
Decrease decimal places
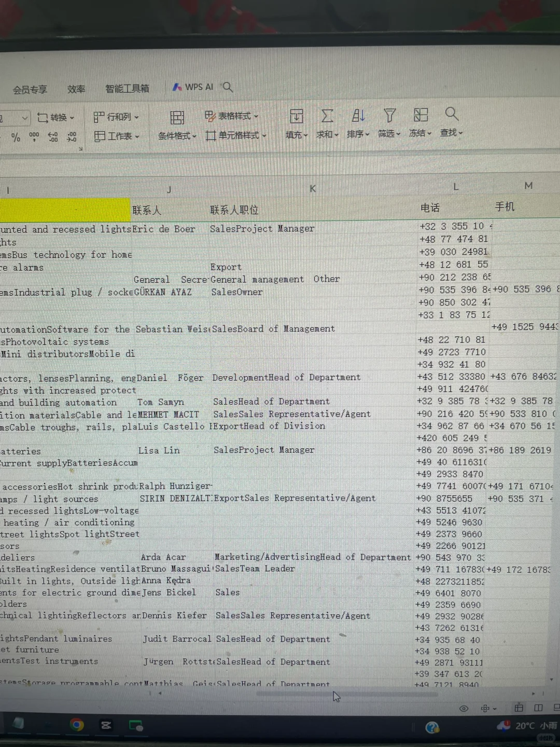72,137
